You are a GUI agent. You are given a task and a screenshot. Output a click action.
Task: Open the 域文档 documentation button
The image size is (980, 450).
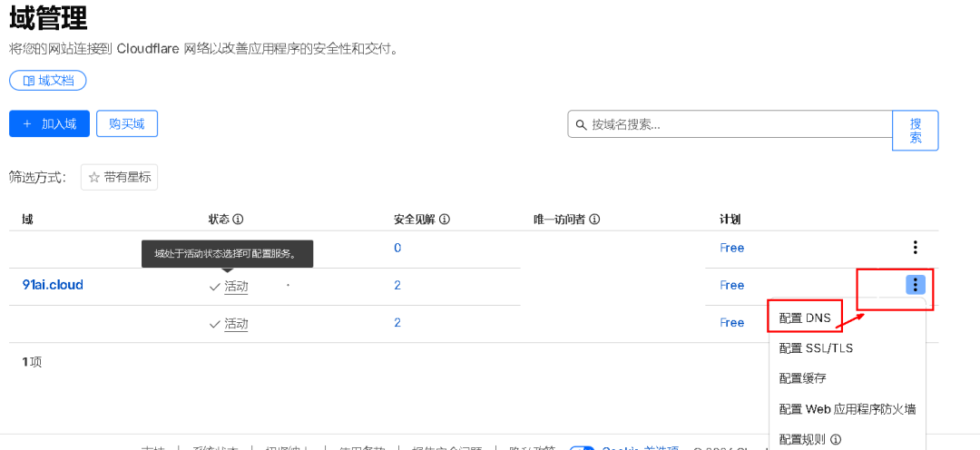pyautogui.click(x=47, y=81)
